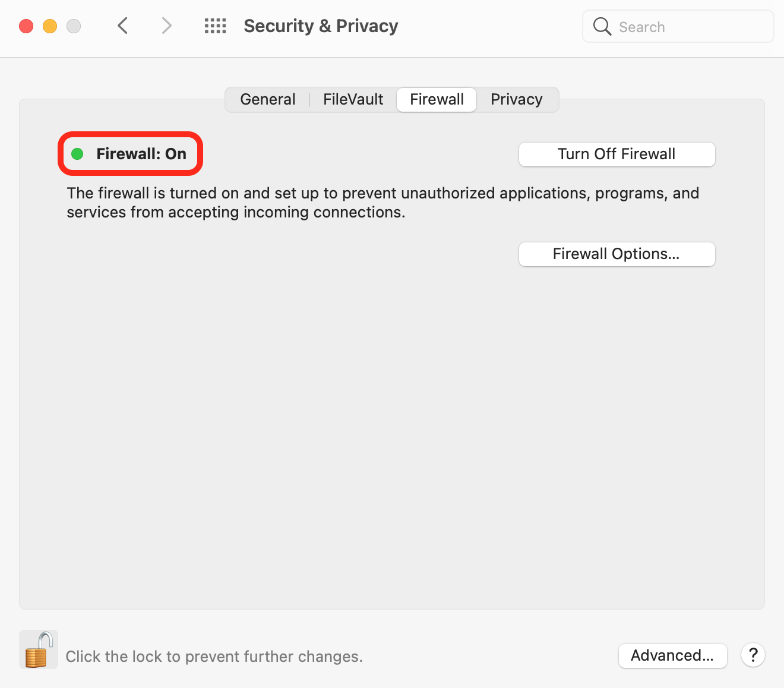Image resolution: width=784 pixels, height=688 pixels.
Task: Switch to the General tab
Action: coord(267,99)
